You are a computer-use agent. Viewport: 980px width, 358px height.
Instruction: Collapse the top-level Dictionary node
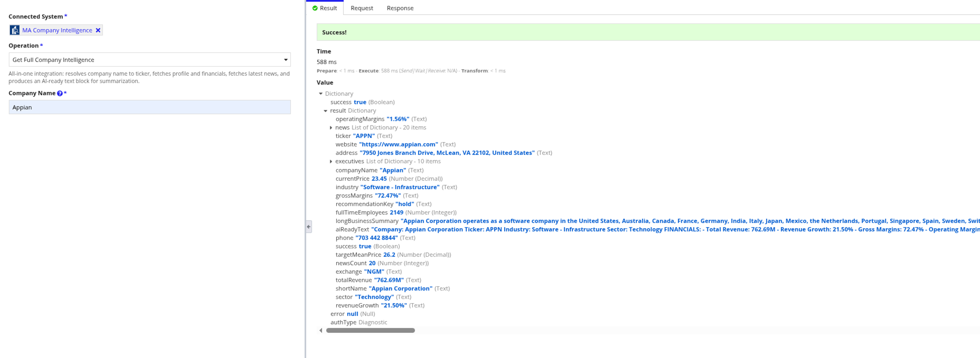(321, 94)
